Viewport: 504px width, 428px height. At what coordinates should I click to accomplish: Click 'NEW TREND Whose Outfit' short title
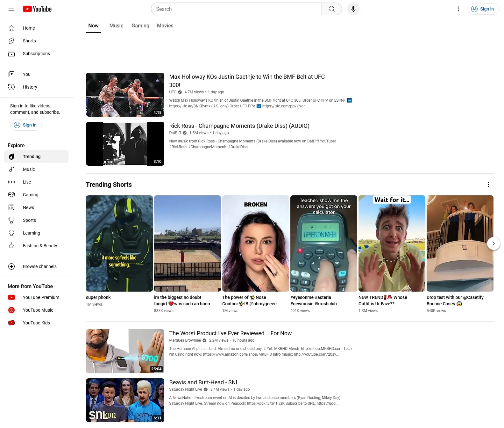[383, 301]
